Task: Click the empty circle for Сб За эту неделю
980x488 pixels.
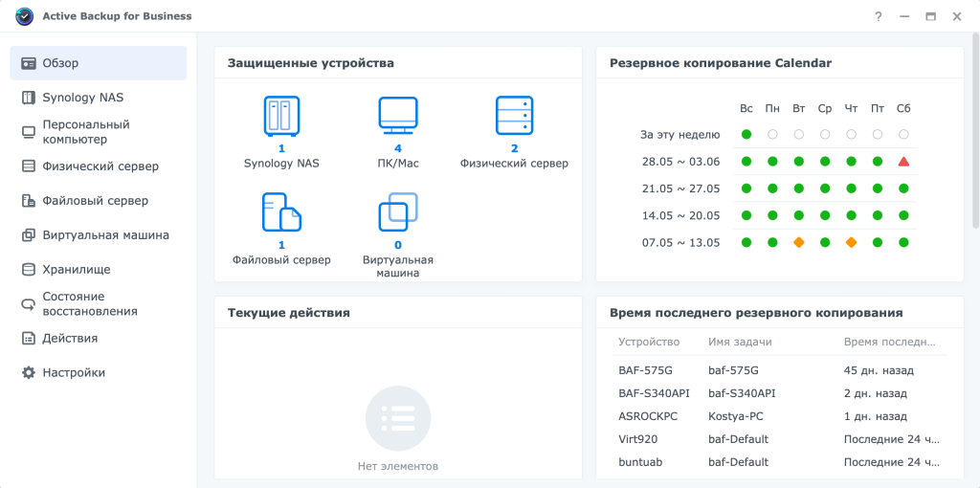Action: point(903,134)
